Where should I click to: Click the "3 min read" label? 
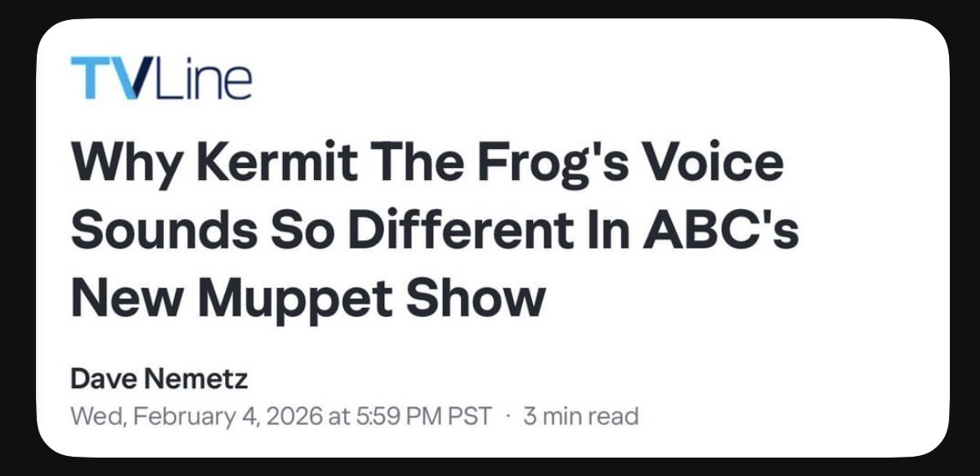[580, 416]
